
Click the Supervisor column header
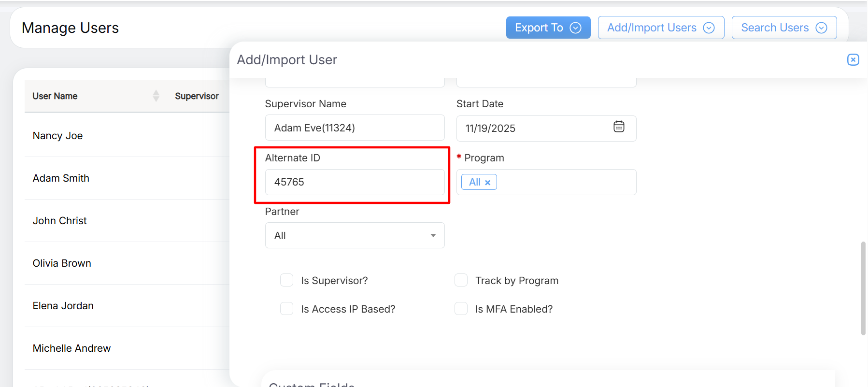pyautogui.click(x=197, y=96)
